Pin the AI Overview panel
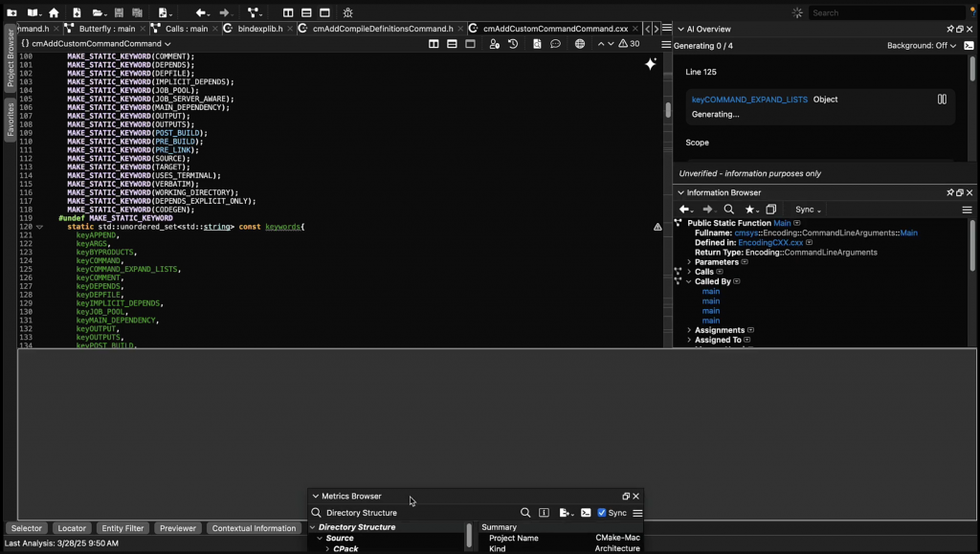This screenshot has height=554, width=980. [x=950, y=29]
